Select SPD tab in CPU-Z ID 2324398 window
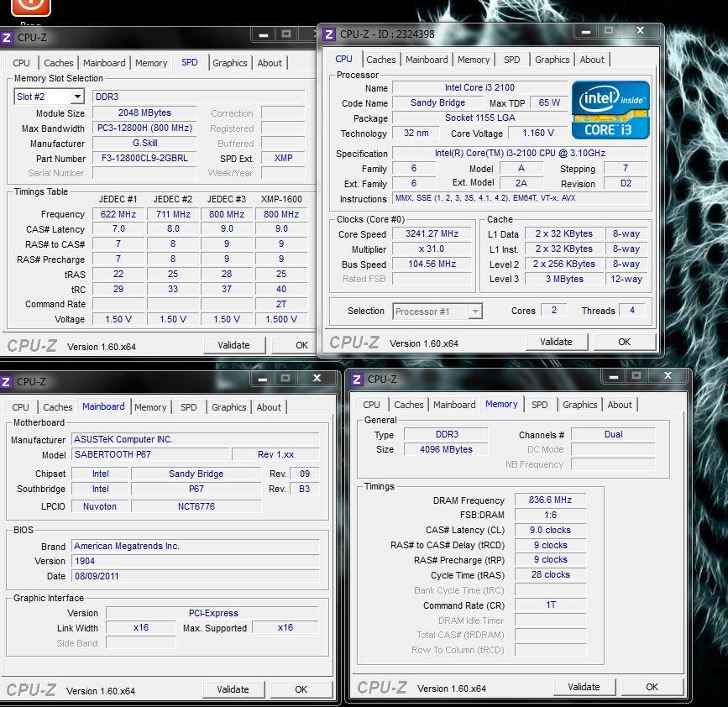This screenshot has height=707, width=728. [x=511, y=60]
